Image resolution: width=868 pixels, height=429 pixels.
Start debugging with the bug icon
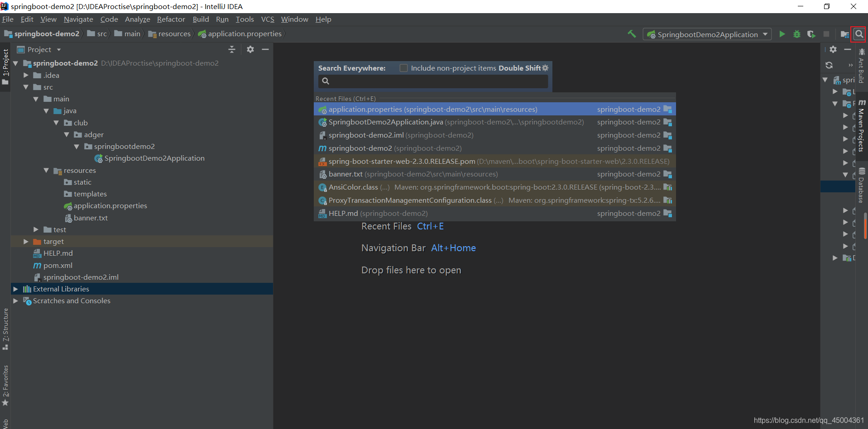797,34
